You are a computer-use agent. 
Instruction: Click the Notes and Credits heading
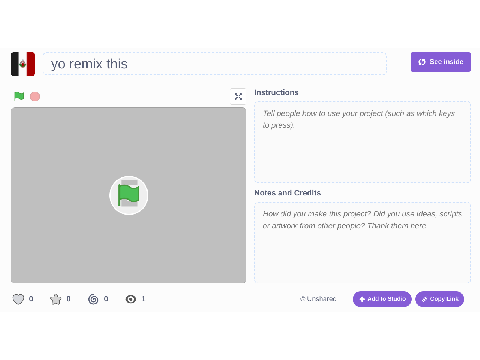(x=288, y=193)
